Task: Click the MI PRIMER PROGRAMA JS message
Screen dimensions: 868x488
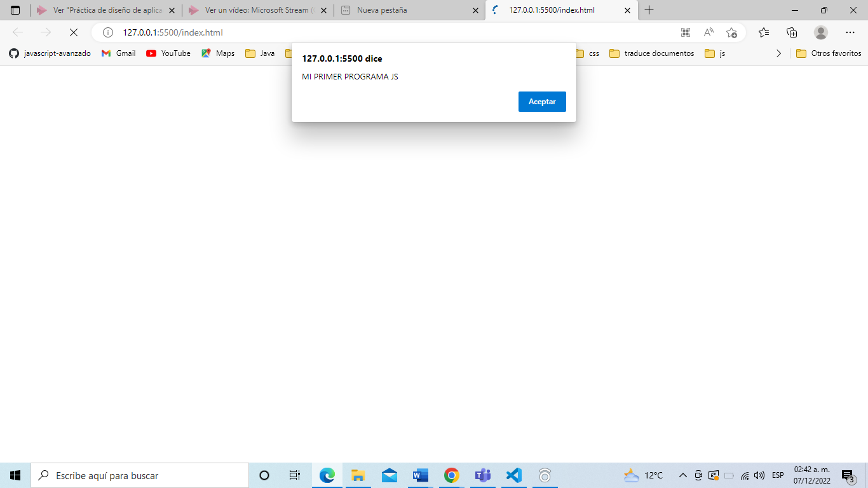Action: point(350,77)
